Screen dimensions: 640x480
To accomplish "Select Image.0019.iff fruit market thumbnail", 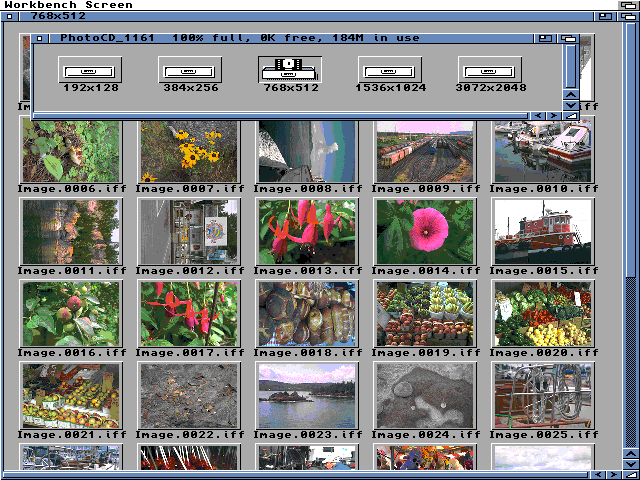I will 425,313.
